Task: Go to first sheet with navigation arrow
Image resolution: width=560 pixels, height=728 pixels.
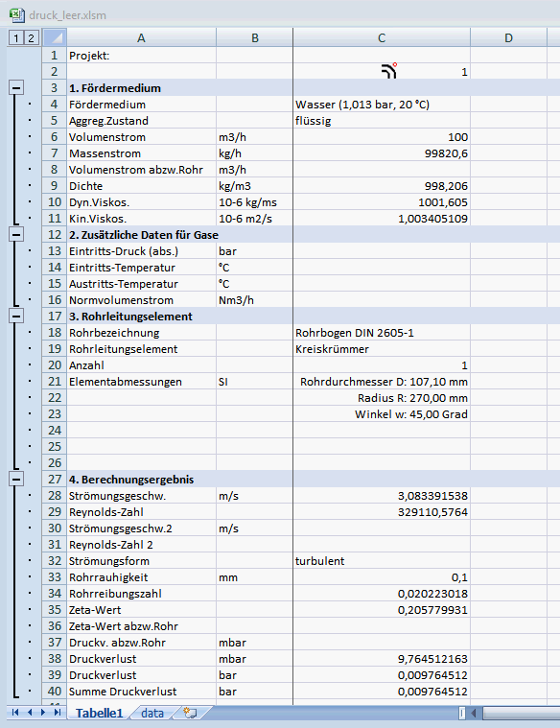Action: [14, 713]
